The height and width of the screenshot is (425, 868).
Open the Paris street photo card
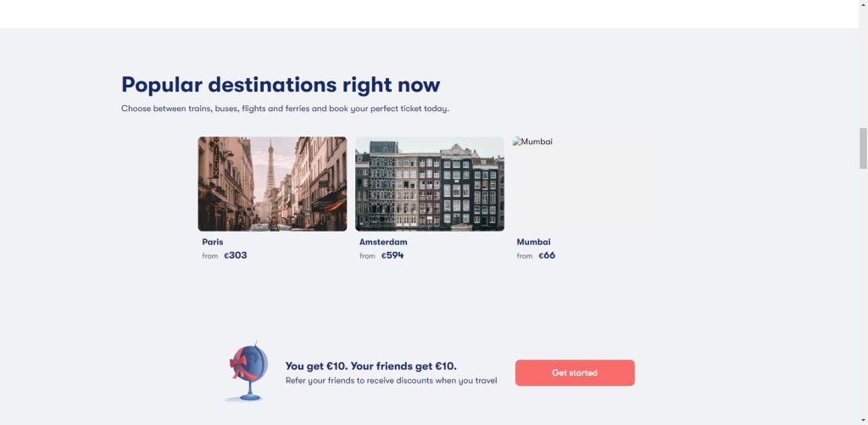(272, 183)
